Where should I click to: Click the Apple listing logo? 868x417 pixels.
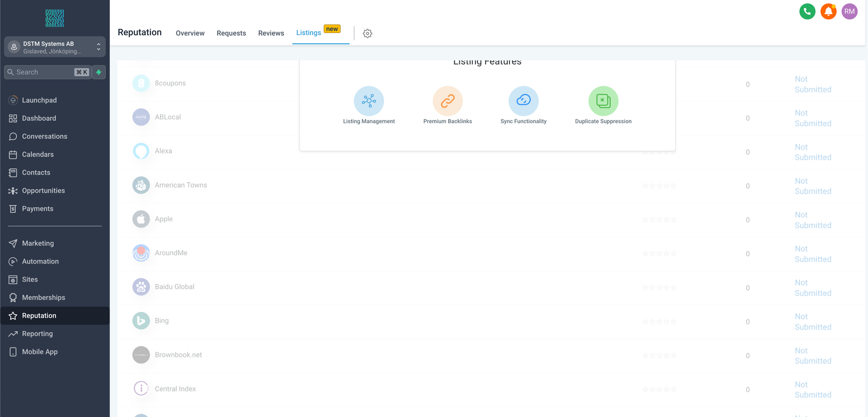point(141,219)
